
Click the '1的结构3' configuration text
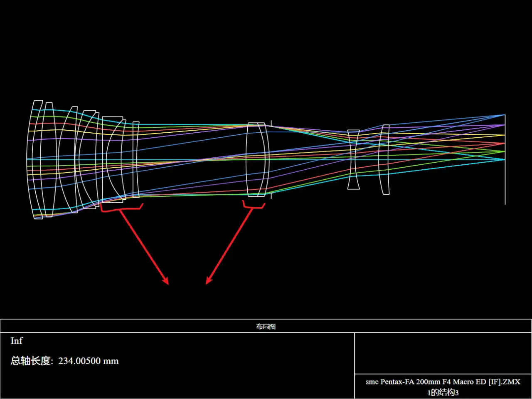443,392
